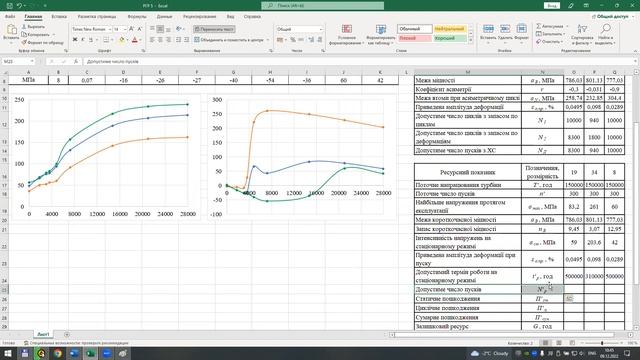Click the Paste (Вставить) clipboard icon

(11, 29)
